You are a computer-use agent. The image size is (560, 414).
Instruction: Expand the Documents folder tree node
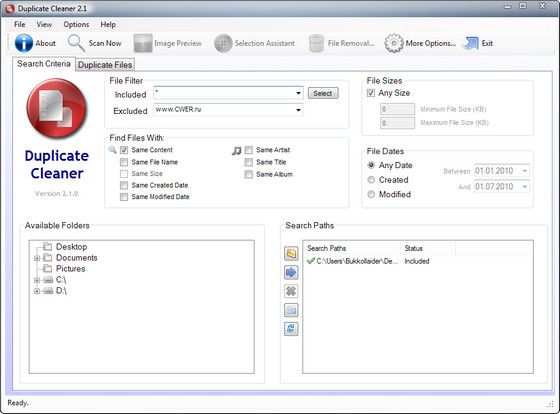37,258
